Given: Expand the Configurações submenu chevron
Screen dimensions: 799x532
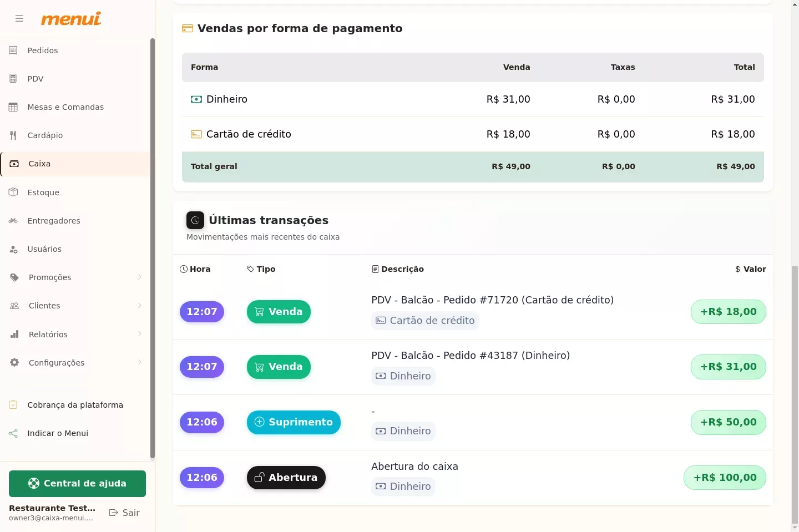Looking at the screenshot, I should (x=140, y=362).
